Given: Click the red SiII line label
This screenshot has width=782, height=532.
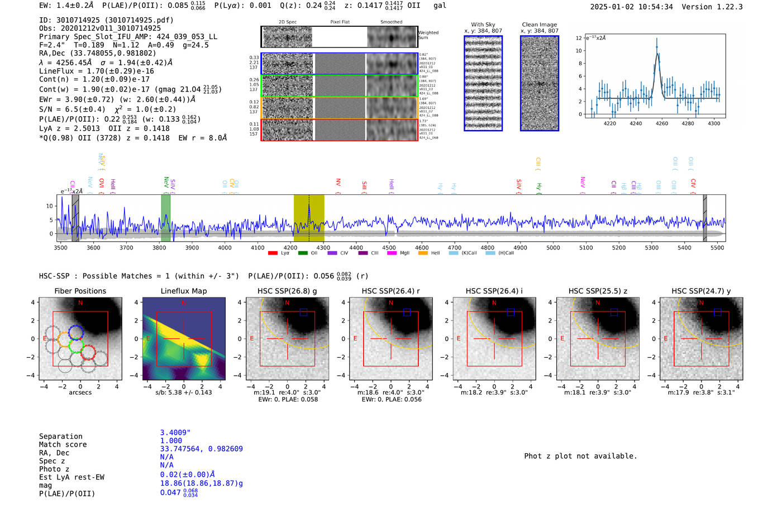Looking at the screenshot, I should tap(364, 187).
